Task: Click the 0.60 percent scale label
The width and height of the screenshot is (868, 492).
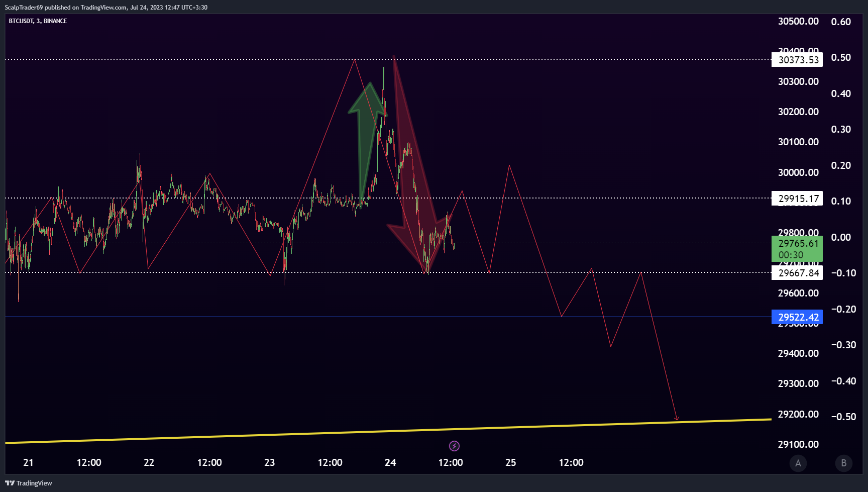Action: tap(841, 22)
